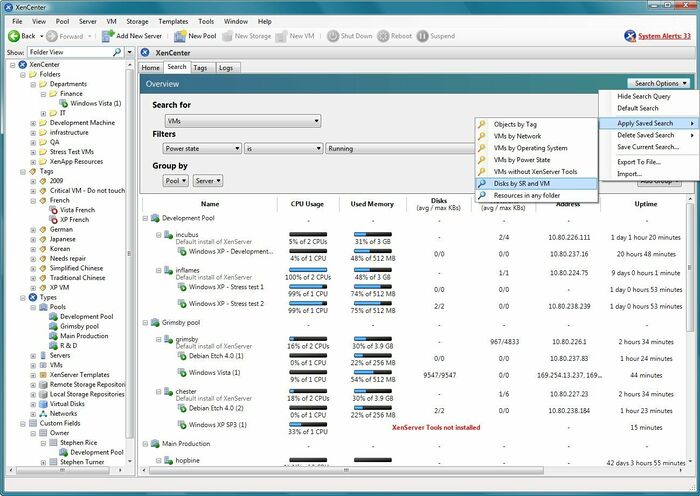This screenshot has height=496, width=700.
Task: Click 'Hide Search Query' menu entry
Action: pos(644,94)
